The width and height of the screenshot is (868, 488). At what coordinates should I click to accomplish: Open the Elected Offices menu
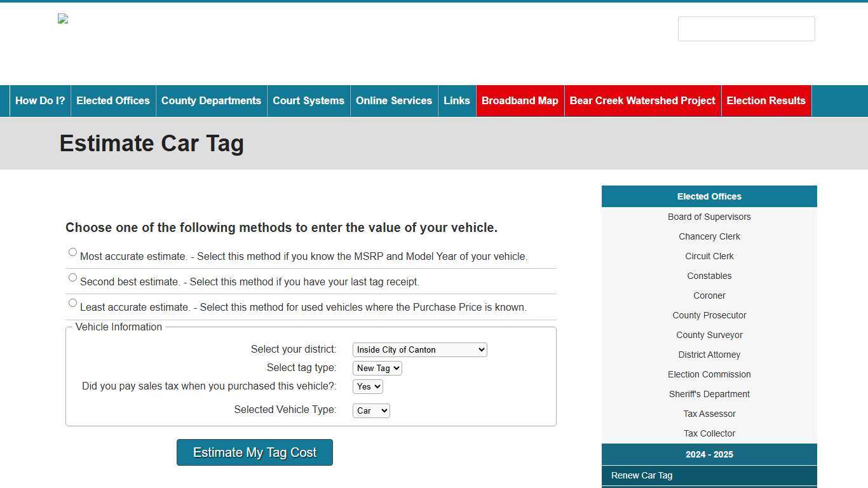[x=113, y=100]
